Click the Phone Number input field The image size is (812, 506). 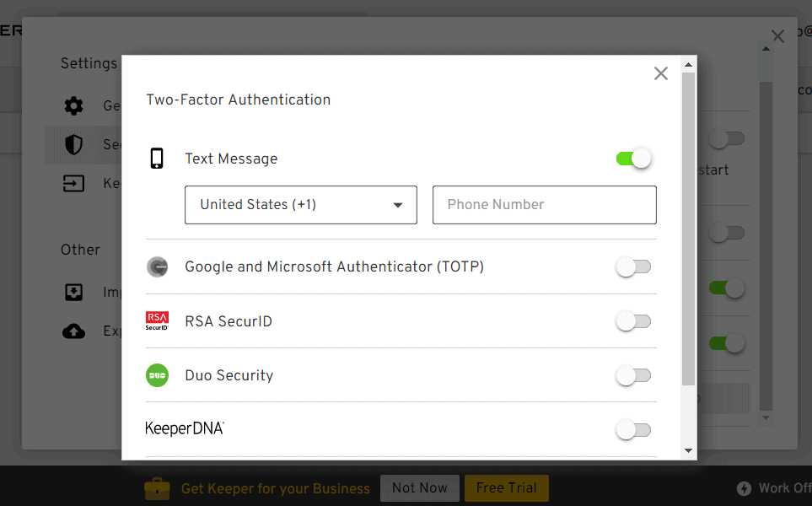tap(544, 205)
